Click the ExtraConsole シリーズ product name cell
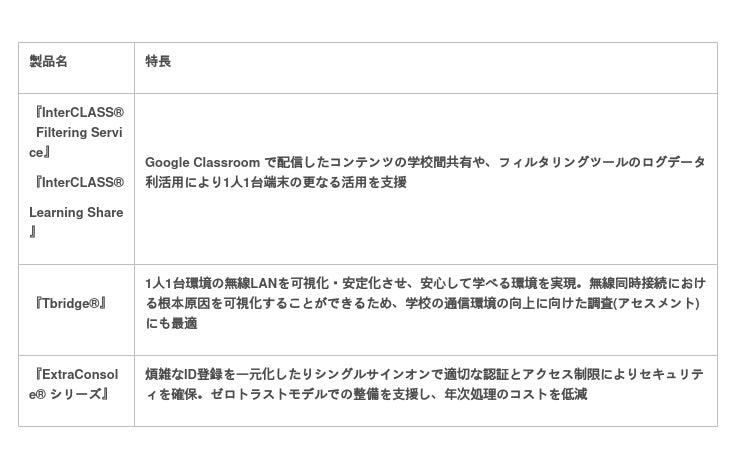The image size is (740, 467). click(73, 384)
